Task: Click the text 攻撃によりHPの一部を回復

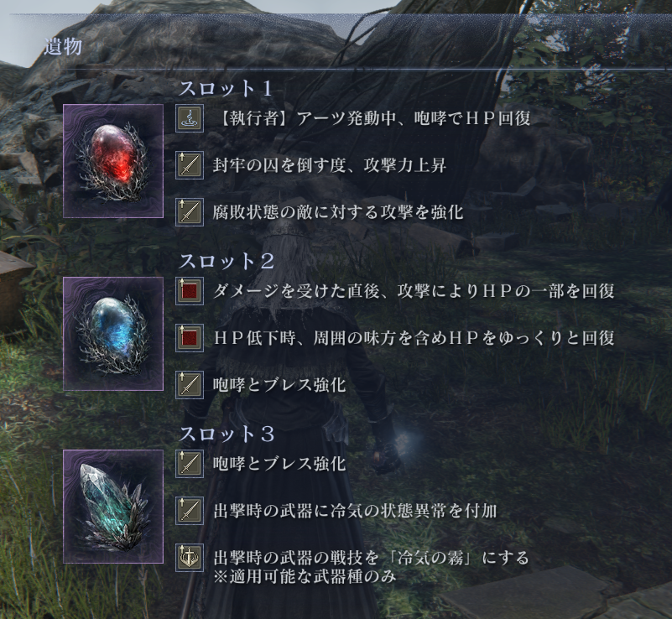Action: pyautogui.click(x=506, y=291)
